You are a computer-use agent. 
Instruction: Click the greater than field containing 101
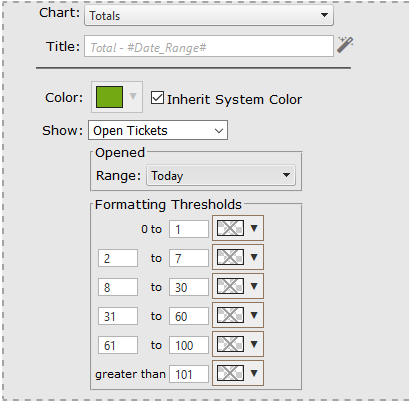[189, 374]
